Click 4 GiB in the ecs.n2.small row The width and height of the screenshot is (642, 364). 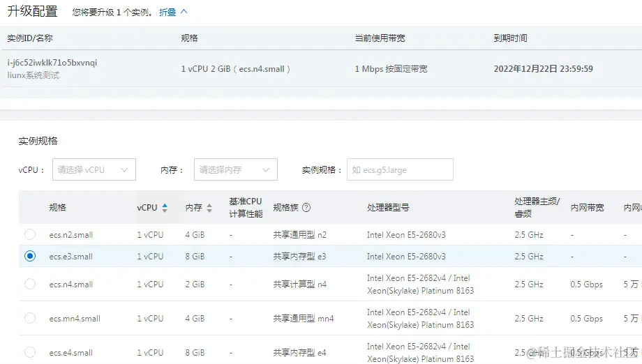pyautogui.click(x=195, y=235)
